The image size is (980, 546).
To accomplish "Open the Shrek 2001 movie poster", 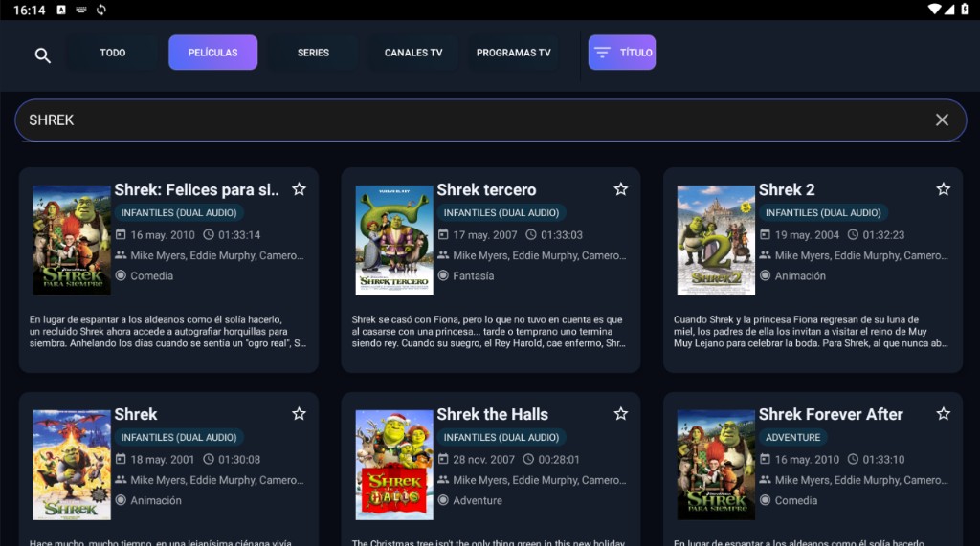I will click(72, 465).
